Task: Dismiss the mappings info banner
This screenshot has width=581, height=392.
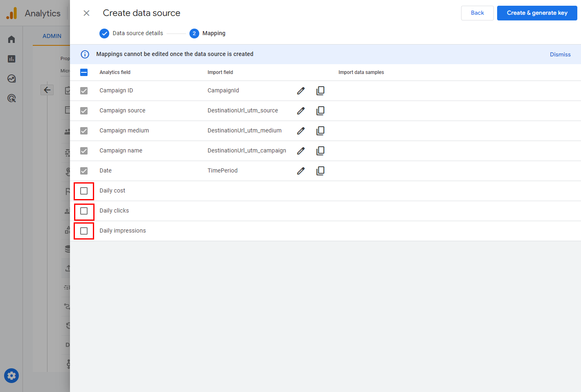Action: pos(560,54)
